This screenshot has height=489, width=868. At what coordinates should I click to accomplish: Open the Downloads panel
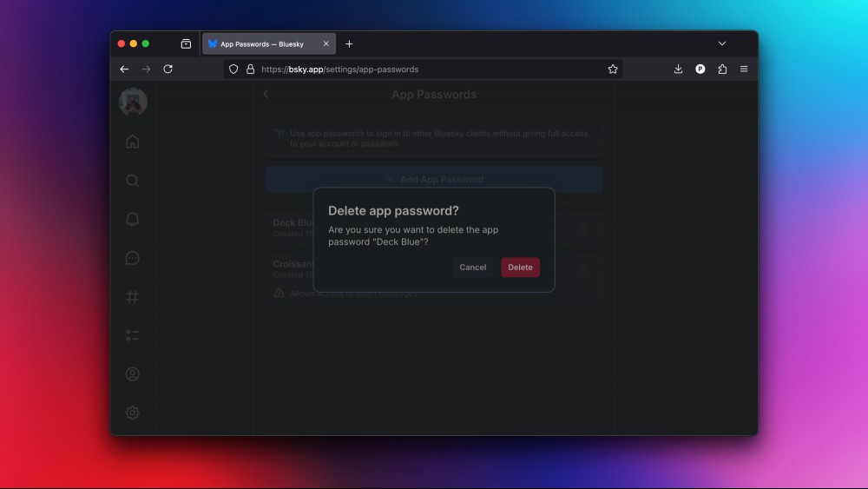(678, 69)
